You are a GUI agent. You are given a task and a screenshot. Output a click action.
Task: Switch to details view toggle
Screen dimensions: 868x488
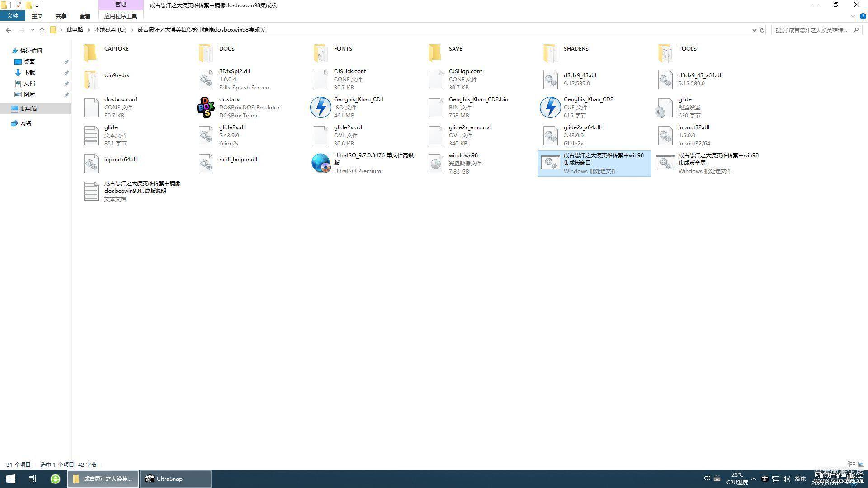[851, 465]
